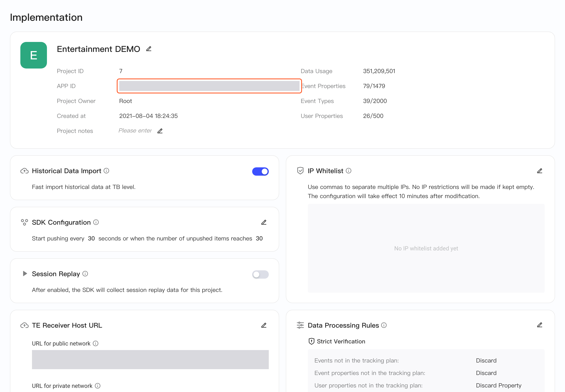Image resolution: width=565 pixels, height=392 pixels.
Task: Click the SDK Configuration nodes icon
Action: (x=24, y=222)
